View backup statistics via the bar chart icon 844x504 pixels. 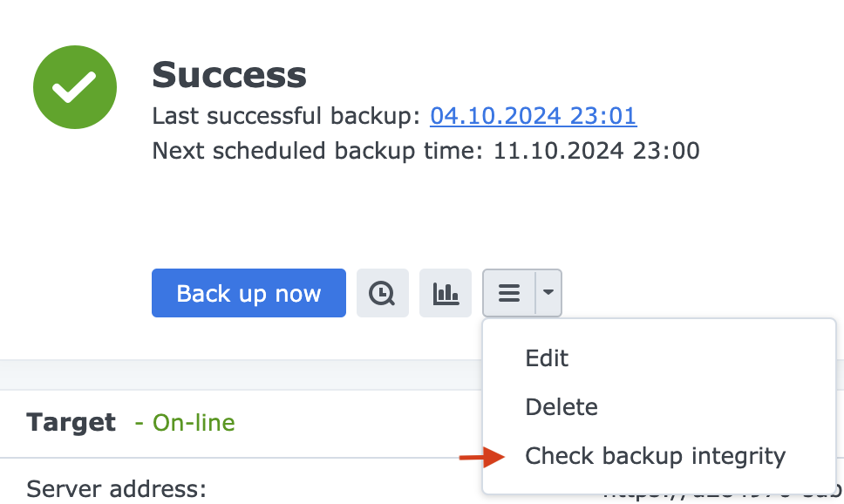pyautogui.click(x=445, y=293)
